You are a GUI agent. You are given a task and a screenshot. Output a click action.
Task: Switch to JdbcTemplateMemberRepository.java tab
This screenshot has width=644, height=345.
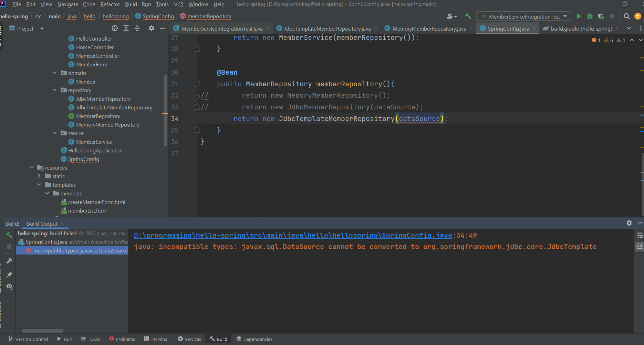pyautogui.click(x=327, y=29)
